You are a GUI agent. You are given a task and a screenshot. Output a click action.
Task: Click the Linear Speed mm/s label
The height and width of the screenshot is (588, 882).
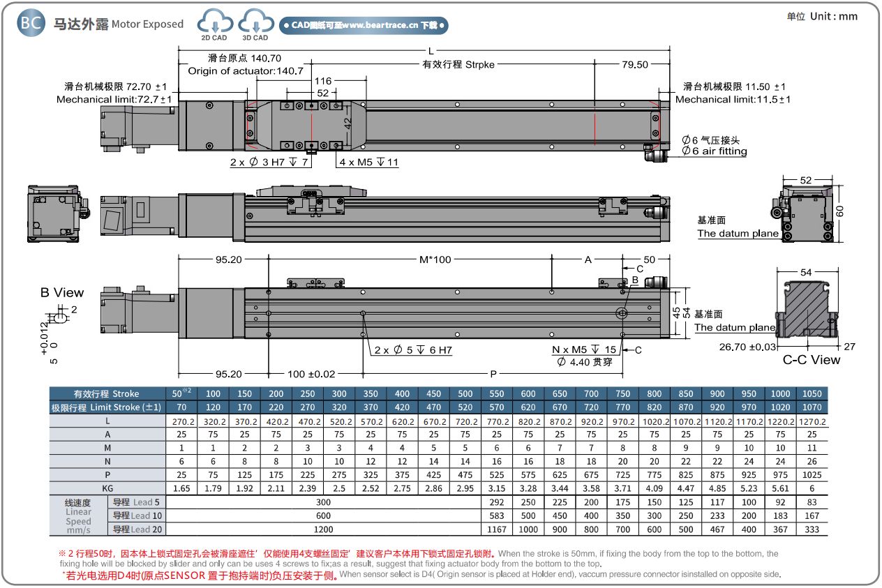[78, 516]
